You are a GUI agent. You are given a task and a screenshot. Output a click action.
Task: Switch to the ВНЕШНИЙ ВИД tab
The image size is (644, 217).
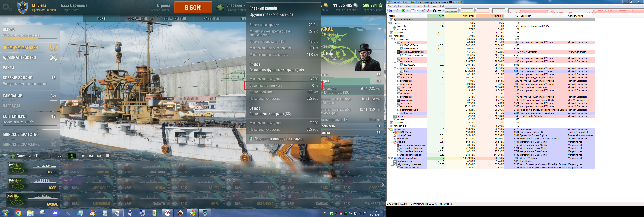pos(175,19)
